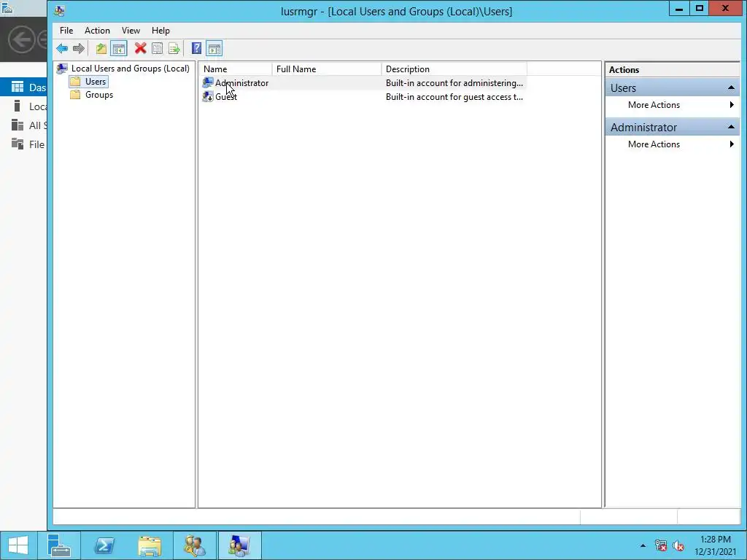This screenshot has width=747, height=560.
Task: Click the Guest account icon
Action: [208, 97]
